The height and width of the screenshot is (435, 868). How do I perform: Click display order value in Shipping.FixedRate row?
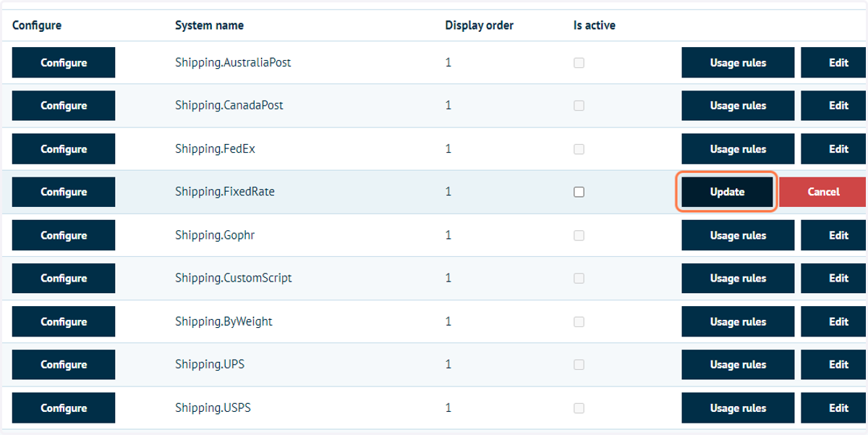coord(448,192)
